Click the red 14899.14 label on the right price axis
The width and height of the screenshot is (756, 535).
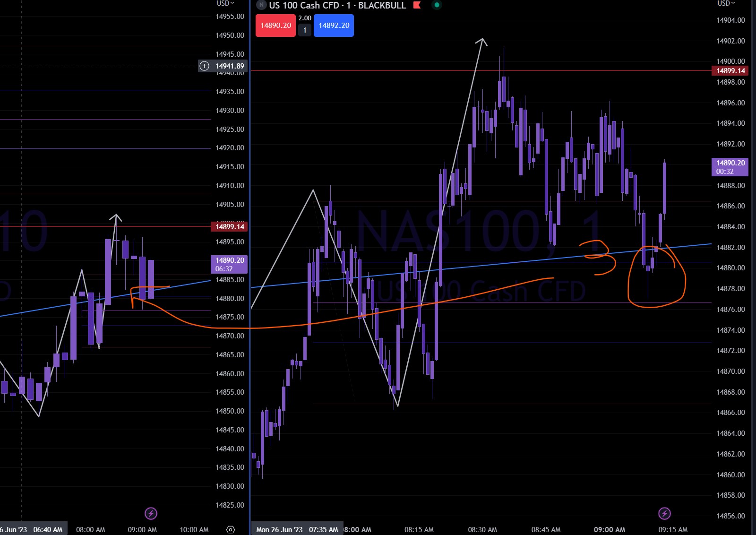pos(730,71)
